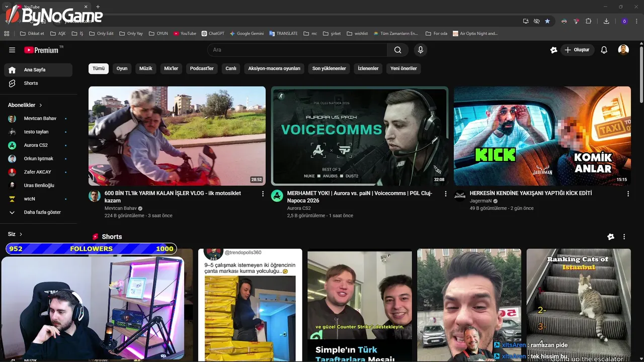Viewport: 644px width, 362px height.
Task: Open Orkun Işıtmak subscription channel
Action: pyautogui.click(x=38, y=158)
